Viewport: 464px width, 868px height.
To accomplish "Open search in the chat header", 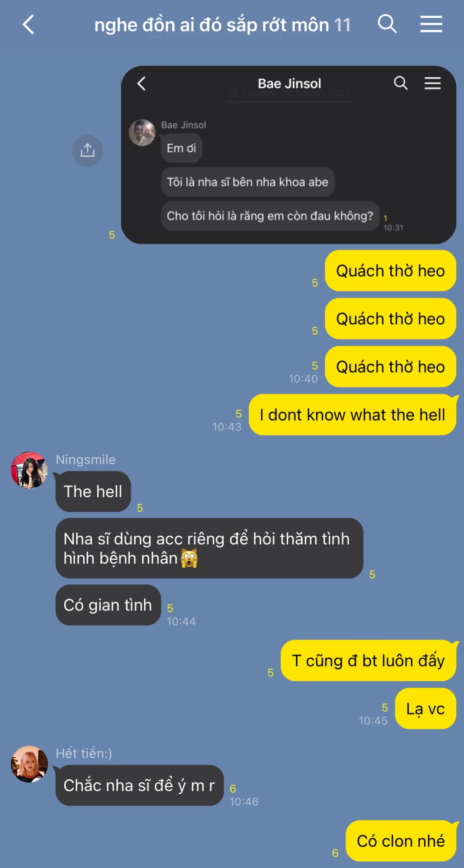I will (387, 24).
